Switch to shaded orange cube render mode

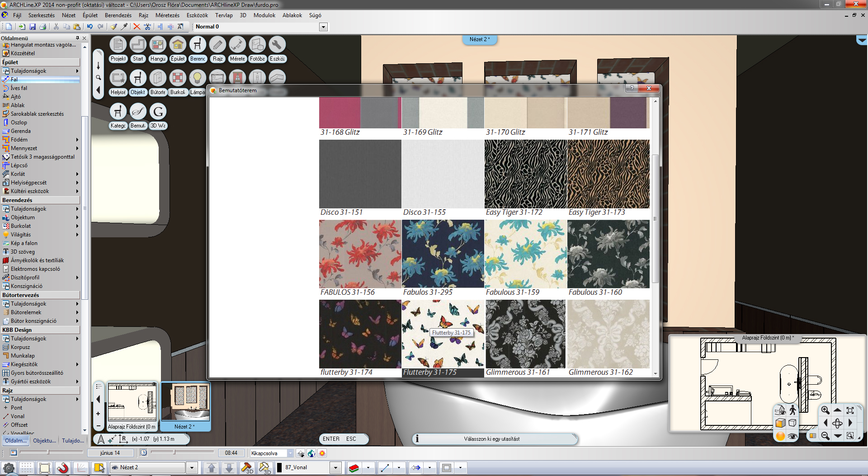pyautogui.click(x=780, y=423)
